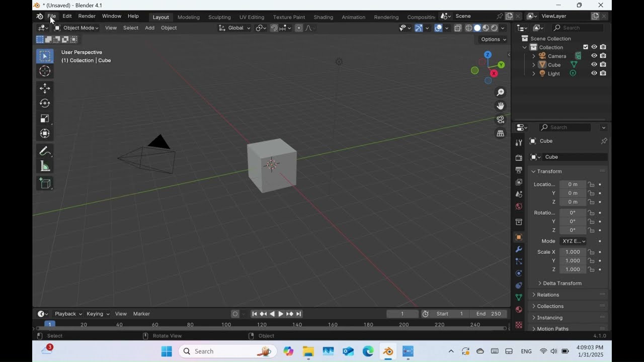Jump to the last frame
The width and height of the screenshot is (644, 362).
tap(299, 314)
